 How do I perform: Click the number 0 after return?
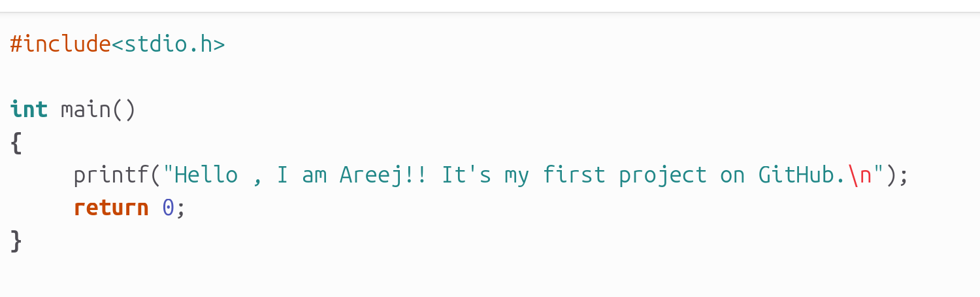point(169,208)
